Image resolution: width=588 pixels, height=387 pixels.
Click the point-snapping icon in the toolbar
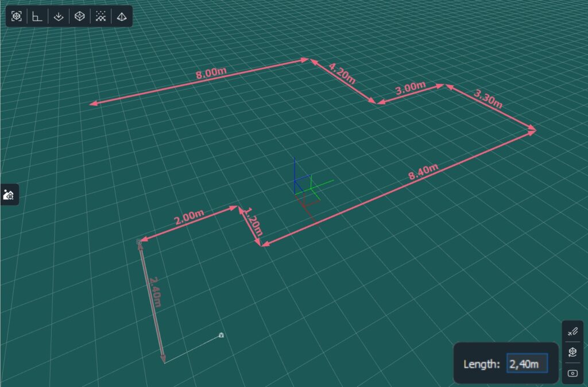pyautogui.click(x=100, y=16)
